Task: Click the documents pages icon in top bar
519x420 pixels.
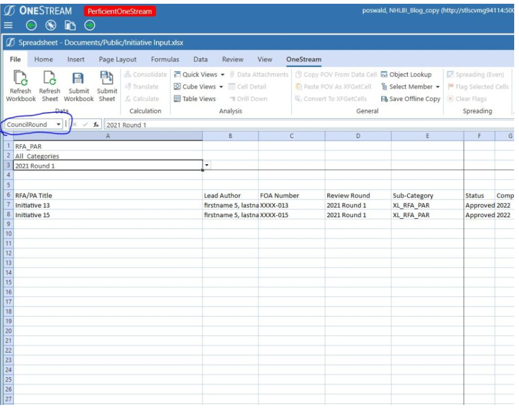Action: tap(70, 25)
